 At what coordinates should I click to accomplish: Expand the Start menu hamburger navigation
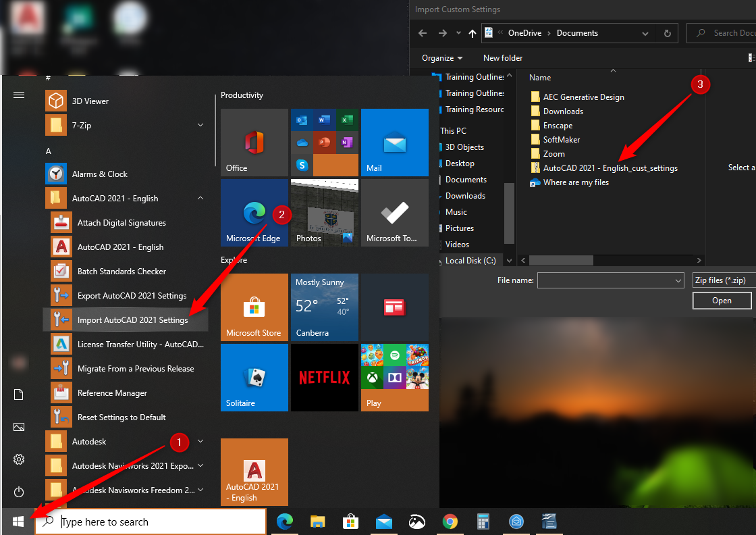(19, 95)
